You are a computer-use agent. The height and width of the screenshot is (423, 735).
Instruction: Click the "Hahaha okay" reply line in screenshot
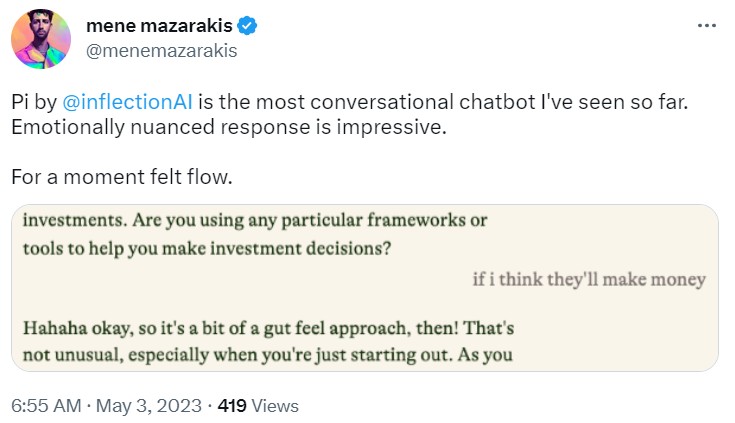(269, 328)
